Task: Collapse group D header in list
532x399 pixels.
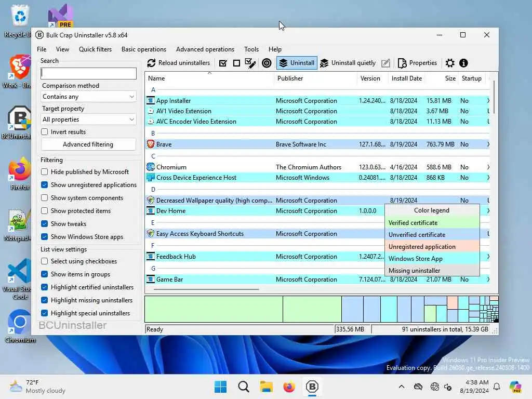Action: (x=153, y=189)
